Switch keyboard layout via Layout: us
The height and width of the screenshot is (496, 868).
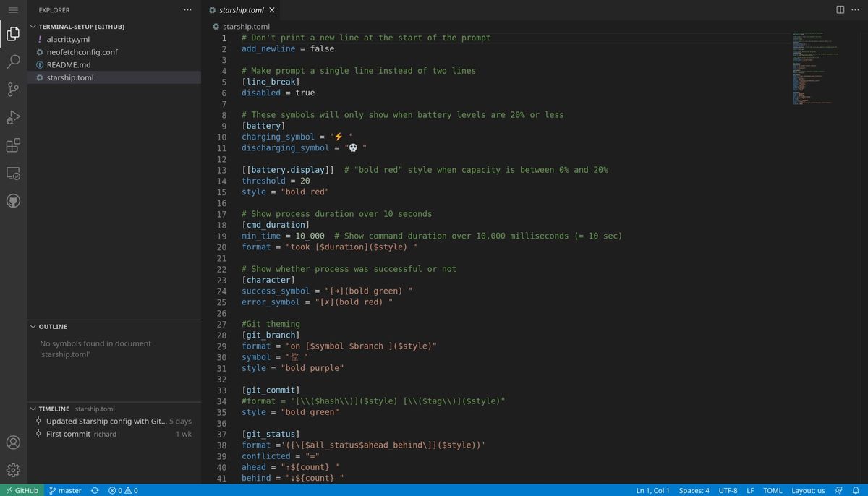(808, 490)
